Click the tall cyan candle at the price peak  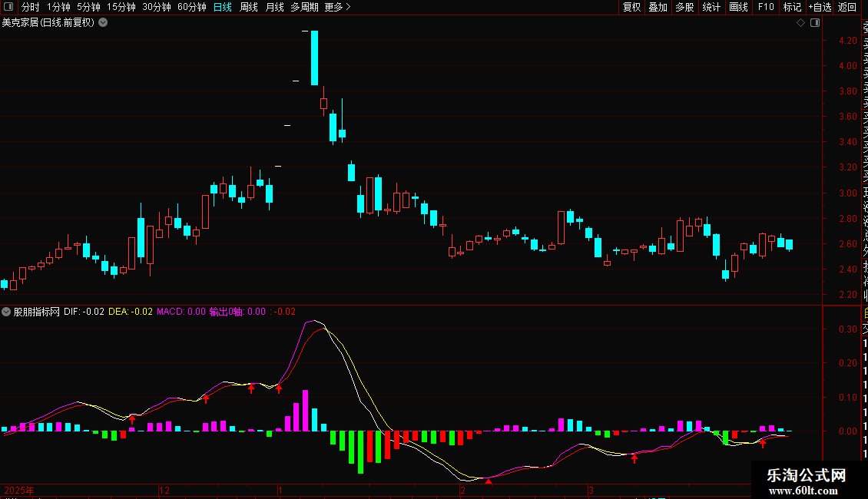click(x=314, y=58)
